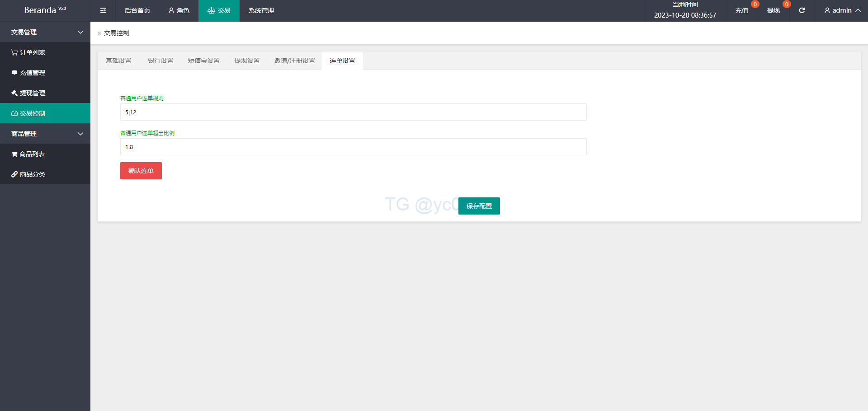Image resolution: width=868 pixels, height=411 pixels.
Task: Focus the 普通用户连单超出比例 input field
Action: tap(353, 147)
